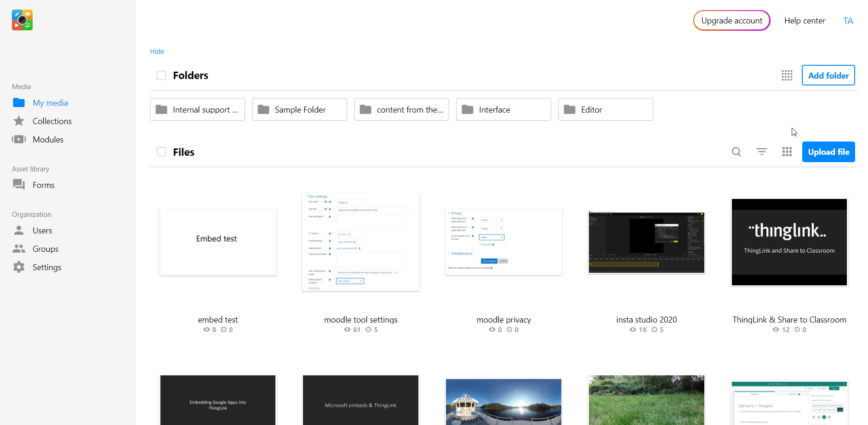
Task: Open Microsoft embeds & ThingLink thumbnail
Action: click(x=361, y=400)
